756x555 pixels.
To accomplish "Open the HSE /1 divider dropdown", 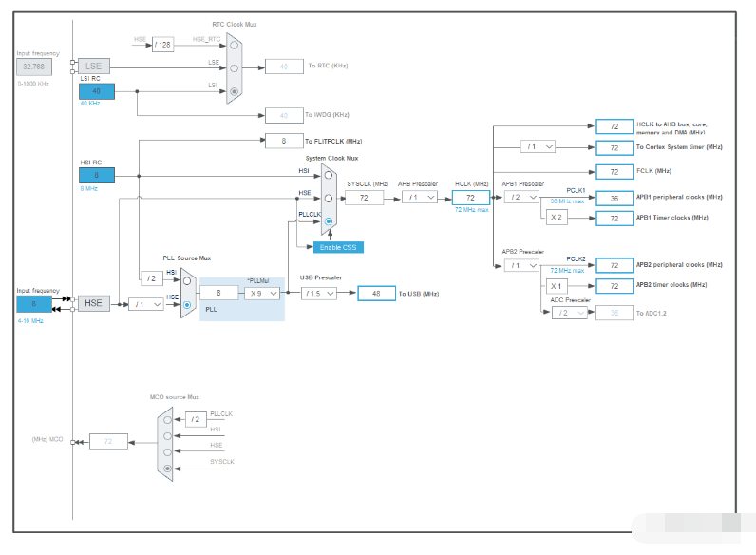I will point(146,304).
